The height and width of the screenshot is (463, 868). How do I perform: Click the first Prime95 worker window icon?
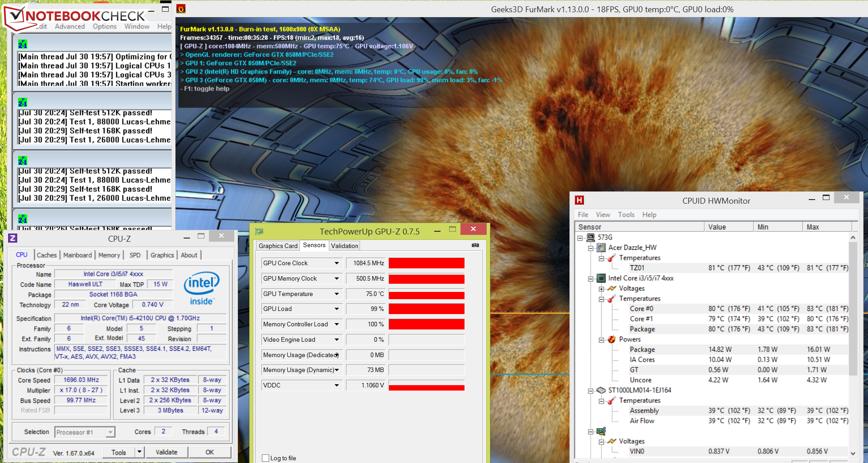pyautogui.click(x=23, y=44)
